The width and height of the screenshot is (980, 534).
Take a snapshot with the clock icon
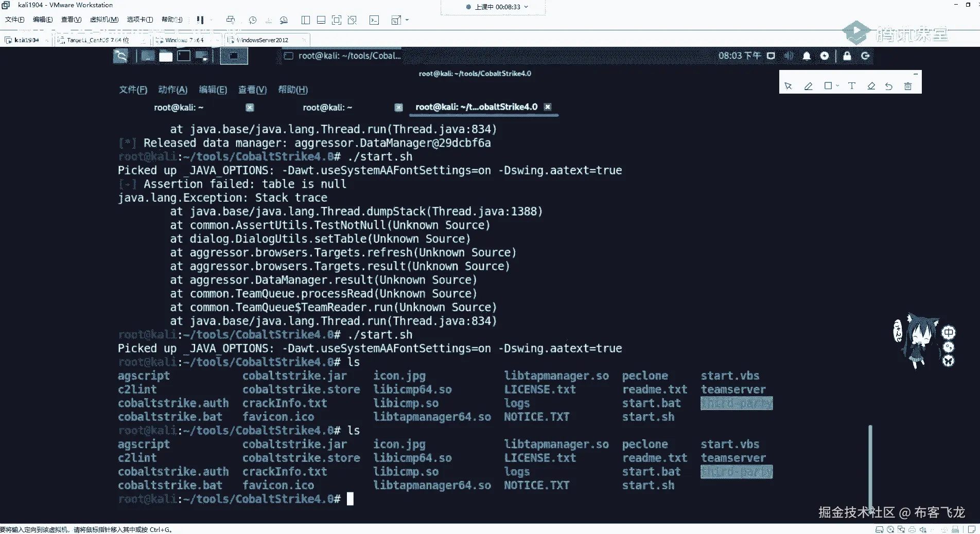(252, 20)
